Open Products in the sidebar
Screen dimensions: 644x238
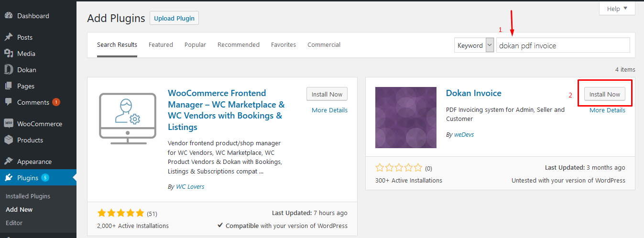(30, 140)
